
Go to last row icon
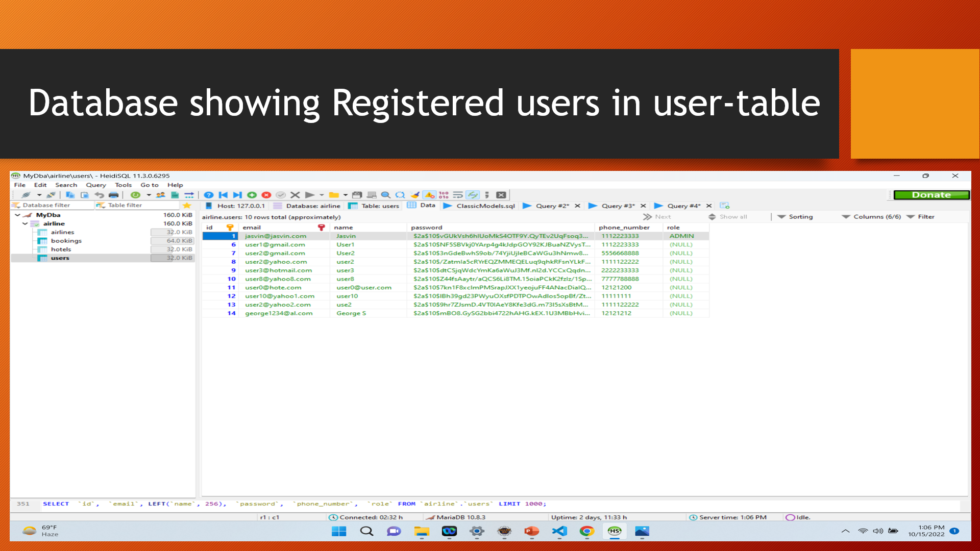point(237,195)
